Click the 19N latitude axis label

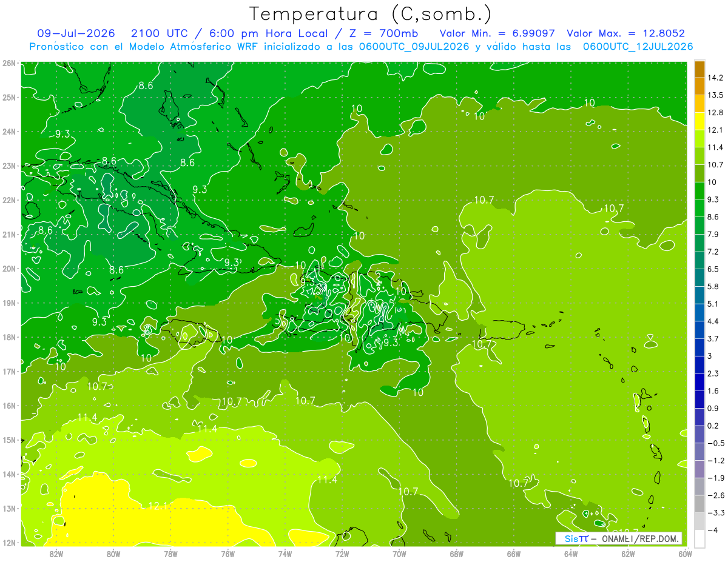[x=8, y=303]
